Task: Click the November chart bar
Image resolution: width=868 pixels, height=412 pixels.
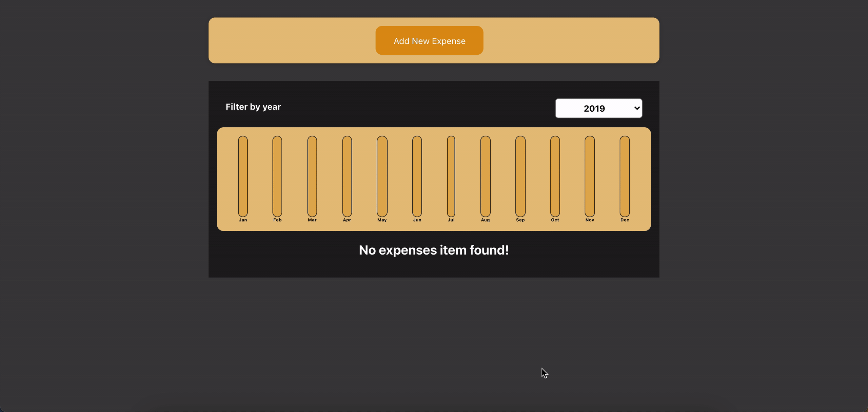Action: (590, 176)
